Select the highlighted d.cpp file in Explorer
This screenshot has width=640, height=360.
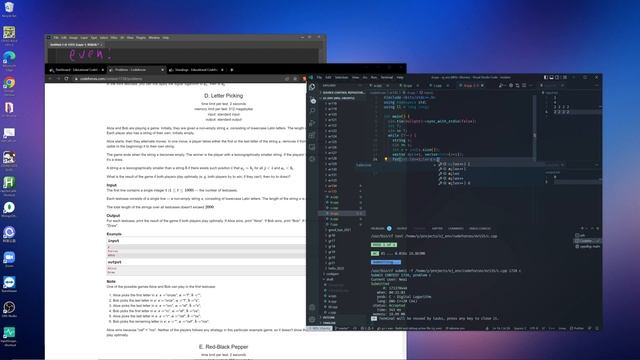[x=342, y=213]
